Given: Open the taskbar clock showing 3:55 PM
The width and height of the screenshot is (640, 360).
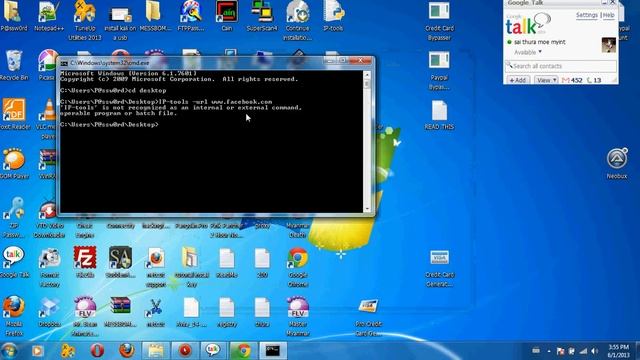Looking at the screenshot, I should pos(619,351).
